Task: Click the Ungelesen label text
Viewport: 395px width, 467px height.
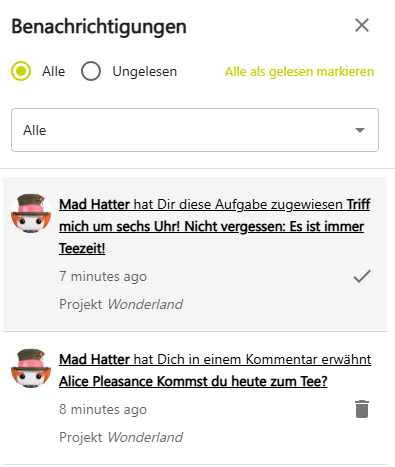Action: (x=145, y=72)
